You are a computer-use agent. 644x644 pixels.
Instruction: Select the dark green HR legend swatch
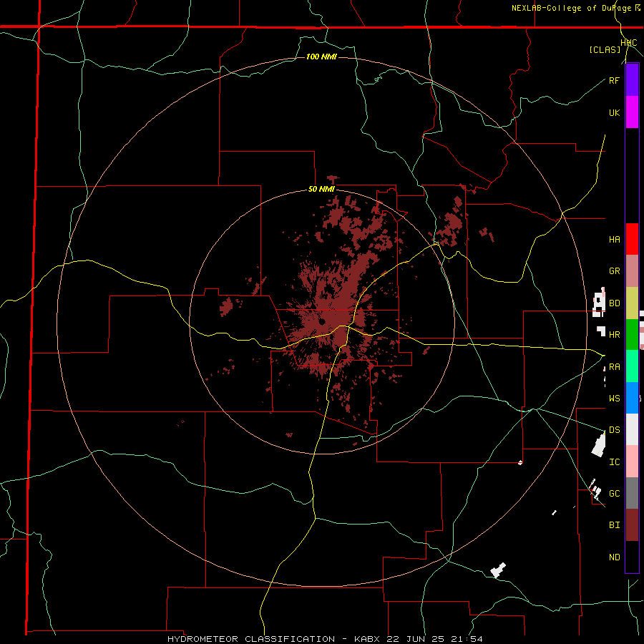coord(632,335)
